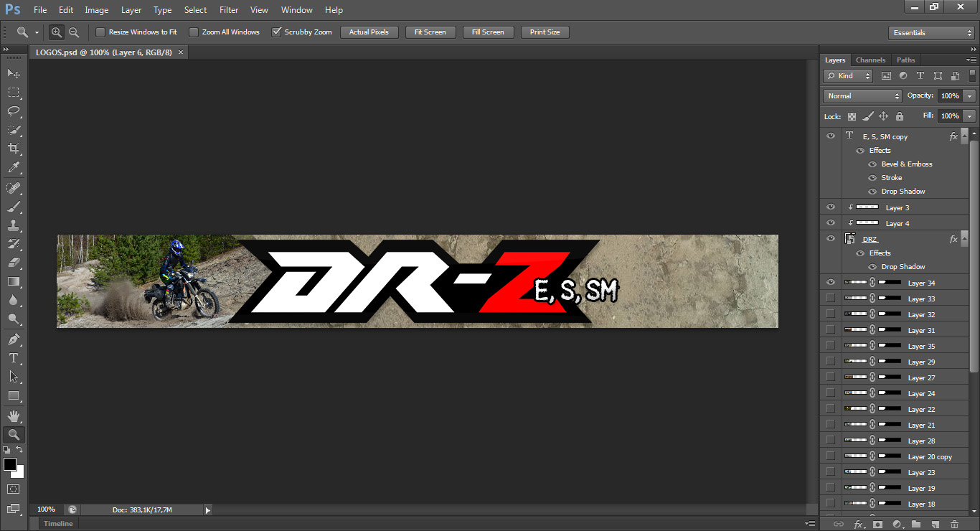Select the History Brush tool
The width and height of the screenshot is (980, 531).
pyautogui.click(x=14, y=244)
